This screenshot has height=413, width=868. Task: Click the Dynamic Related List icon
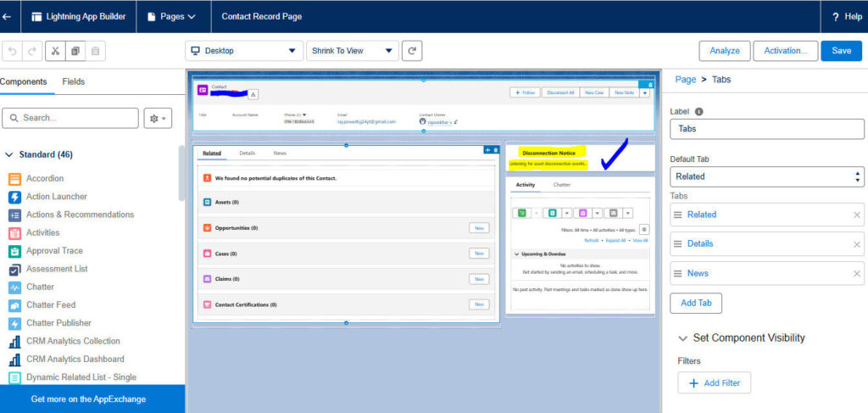click(15, 377)
